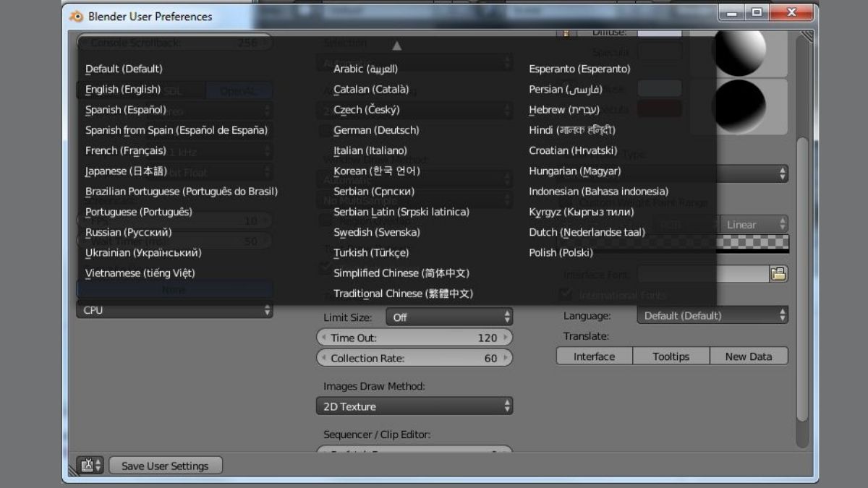Increase Time Out with right arrow
868x488 pixels.
click(x=506, y=338)
